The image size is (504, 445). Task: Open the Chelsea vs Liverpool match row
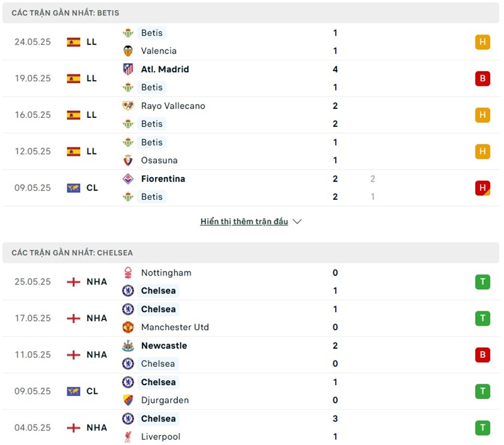tap(252, 428)
